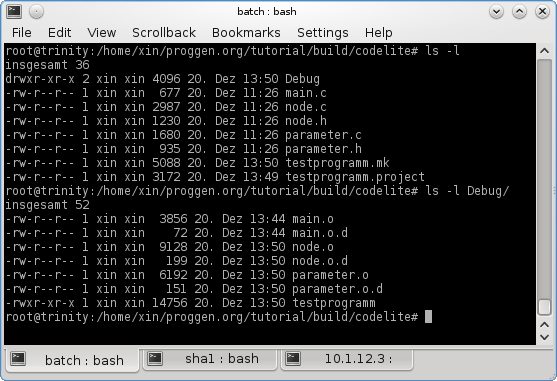Switch to the shal : bash tab
The width and height of the screenshot is (557, 381).
(x=210, y=359)
